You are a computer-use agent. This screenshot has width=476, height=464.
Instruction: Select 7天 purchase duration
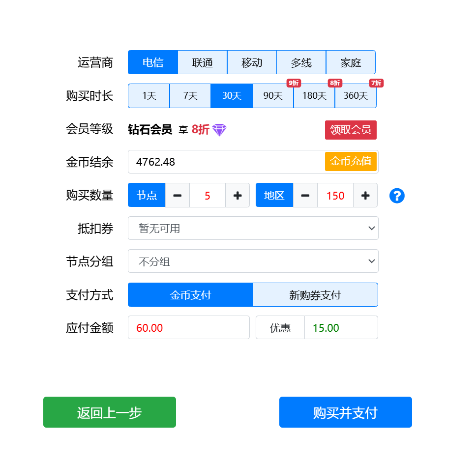(x=190, y=96)
